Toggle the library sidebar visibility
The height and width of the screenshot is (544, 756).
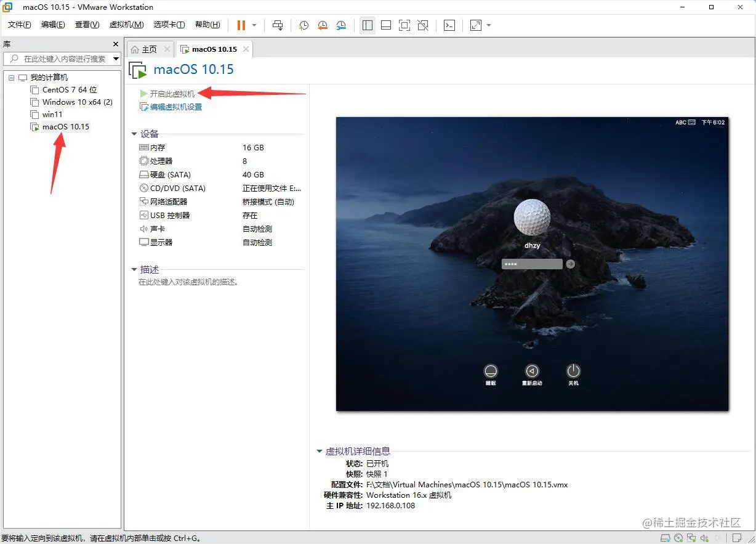click(368, 25)
